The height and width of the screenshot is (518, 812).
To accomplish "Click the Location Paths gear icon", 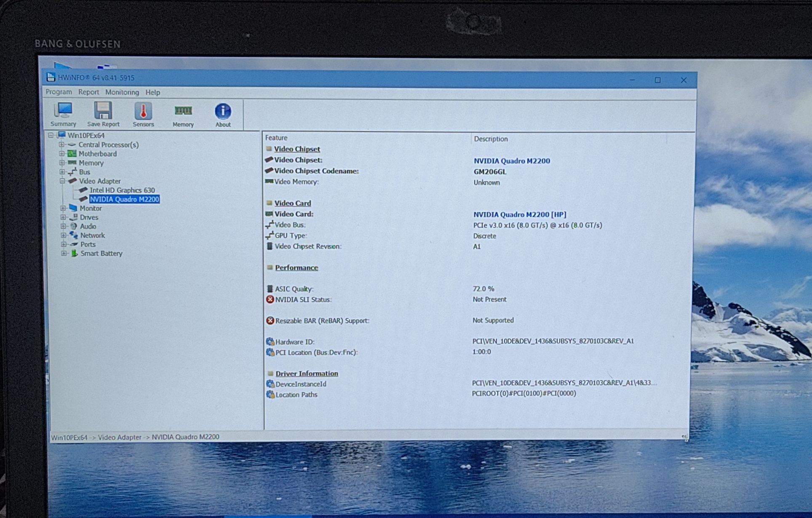I will [270, 395].
